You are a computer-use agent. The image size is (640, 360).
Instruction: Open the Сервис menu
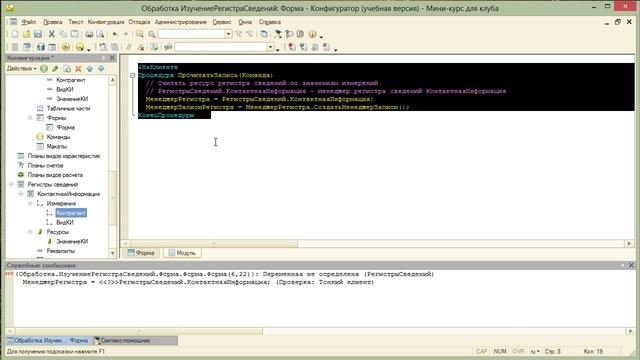222,22
